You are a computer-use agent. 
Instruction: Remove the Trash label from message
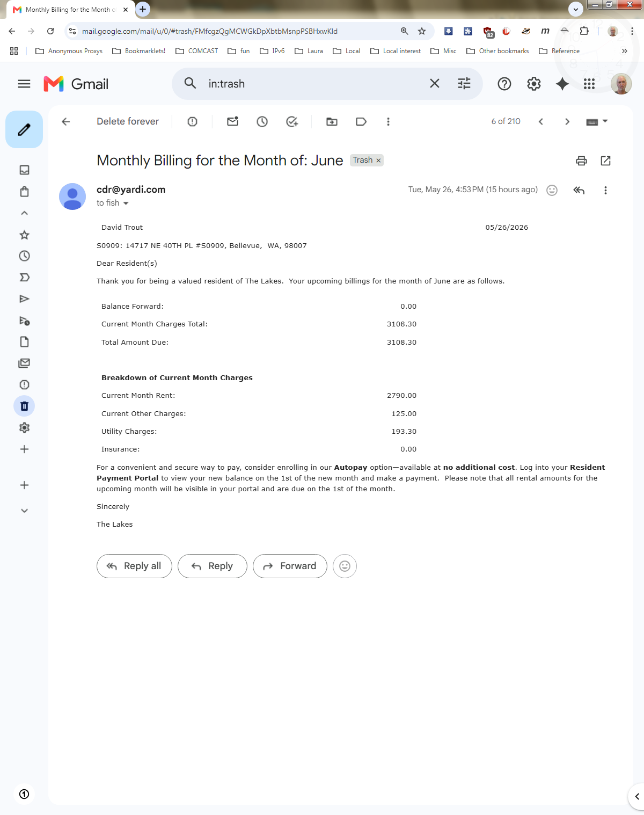coord(378,161)
